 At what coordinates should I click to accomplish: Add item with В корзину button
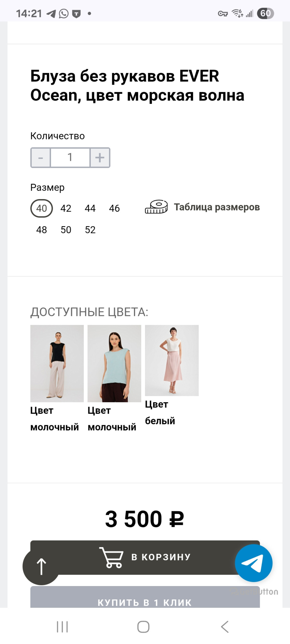click(x=161, y=557)
